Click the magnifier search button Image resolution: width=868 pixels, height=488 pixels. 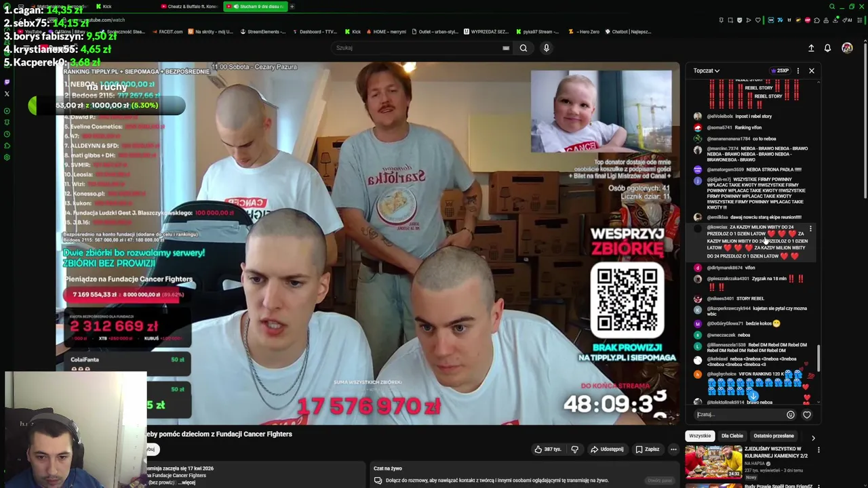point(524,48)
